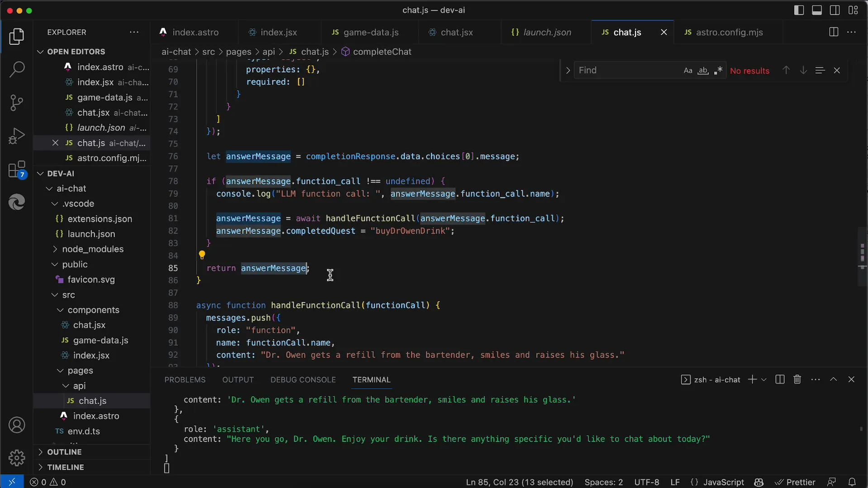Screen dimensions: 868x488
Task: Open the Search view in activity bar
Action: coord(17,69)
